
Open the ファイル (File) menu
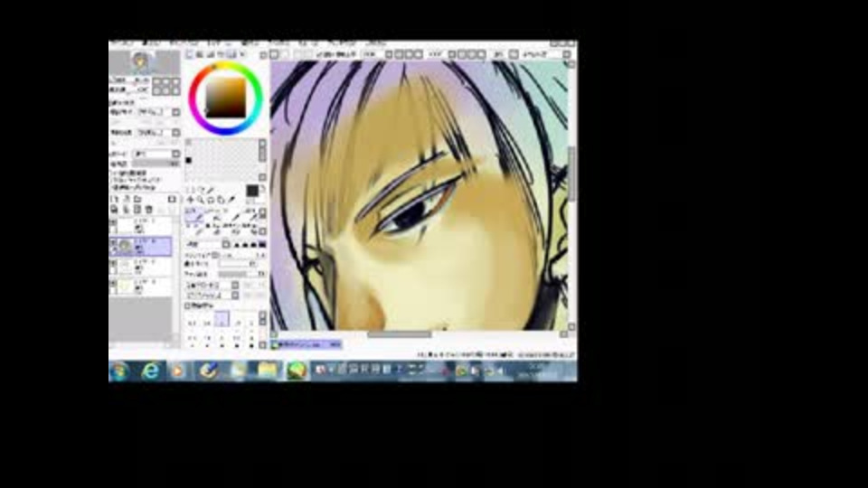(x=122, y=43)
